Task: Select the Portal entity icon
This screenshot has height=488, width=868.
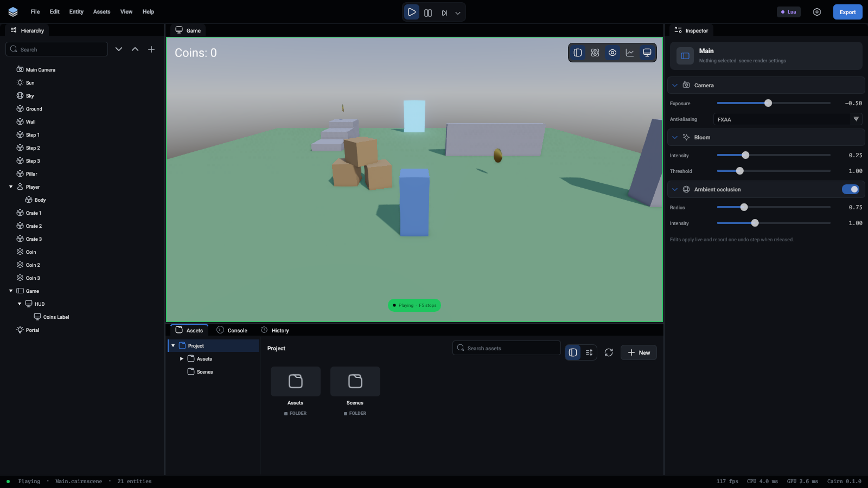Action: coord(20,330)
